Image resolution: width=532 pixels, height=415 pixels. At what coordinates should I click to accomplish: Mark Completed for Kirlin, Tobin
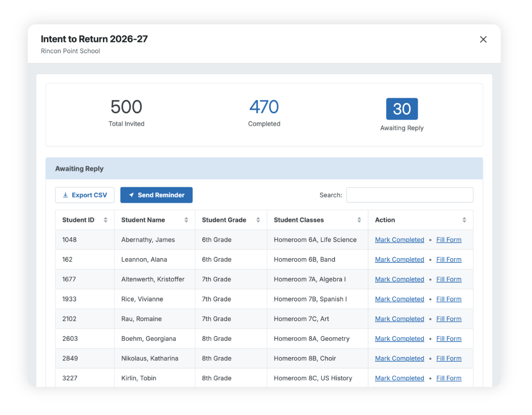(x=399, y=378)
